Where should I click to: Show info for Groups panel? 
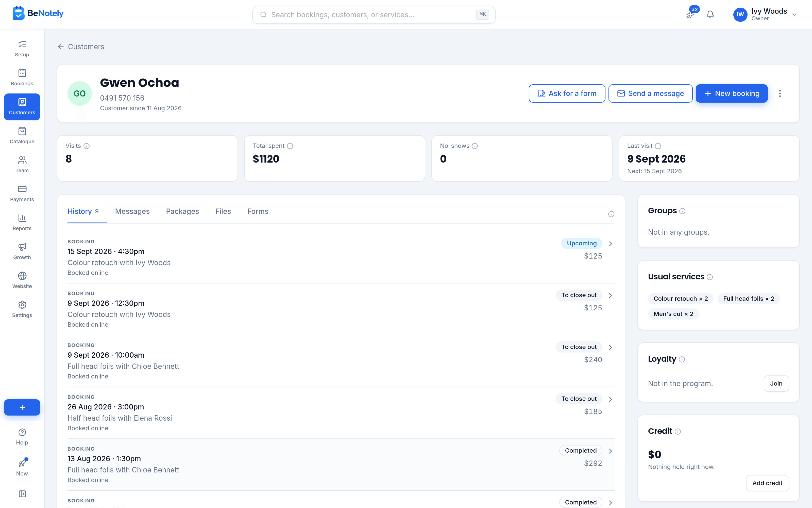pos(682,211)
